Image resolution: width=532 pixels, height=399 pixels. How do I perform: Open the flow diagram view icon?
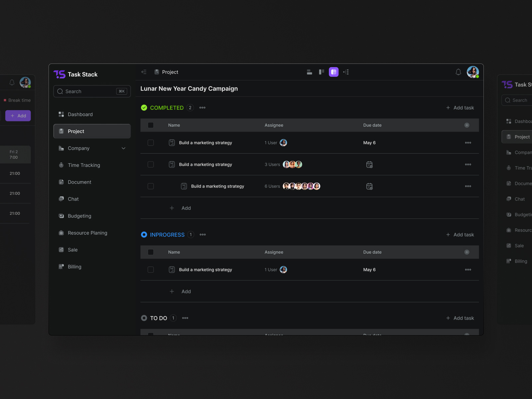pyautogui.click(x=346, y=72)
